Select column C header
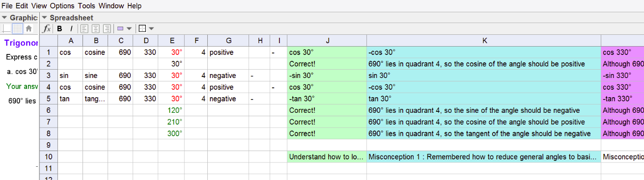Screen dimensions: 644x180 pos(120,40)
